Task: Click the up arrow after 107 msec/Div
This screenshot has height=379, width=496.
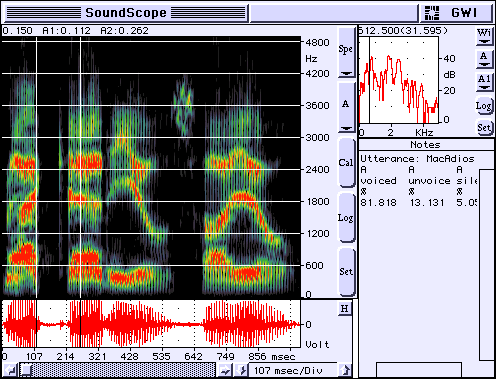Action: pos(345,370)
